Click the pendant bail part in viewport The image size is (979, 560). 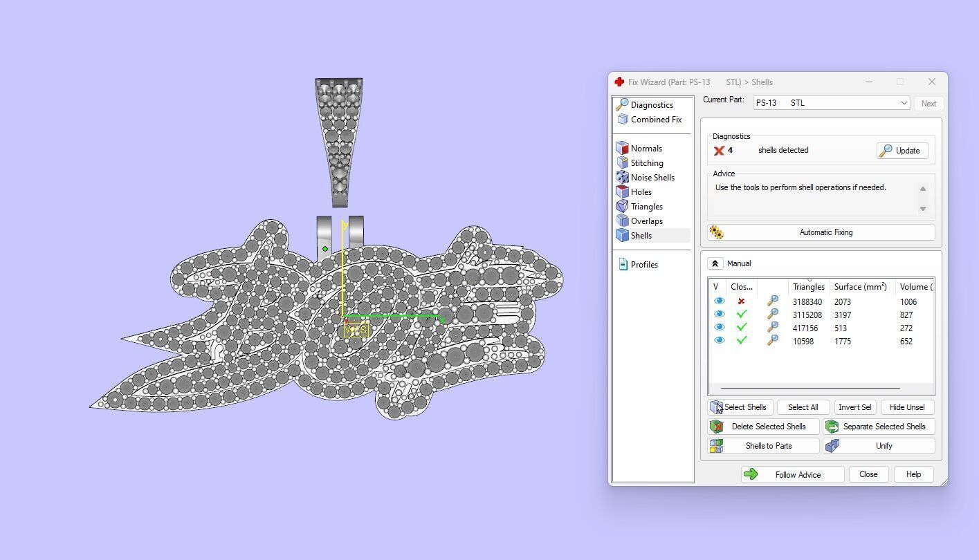coord(339,142)
